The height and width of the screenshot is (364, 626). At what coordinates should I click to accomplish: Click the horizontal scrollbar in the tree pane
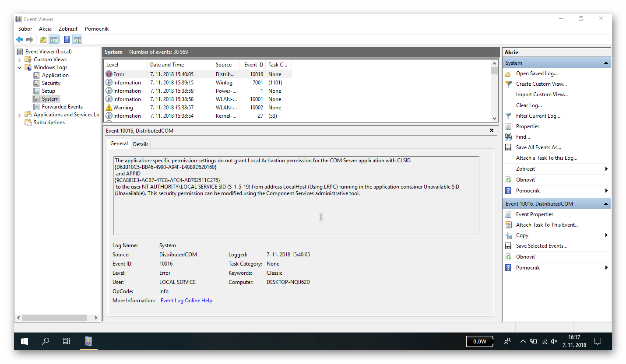pyautogui.click(x=57, y=318)
